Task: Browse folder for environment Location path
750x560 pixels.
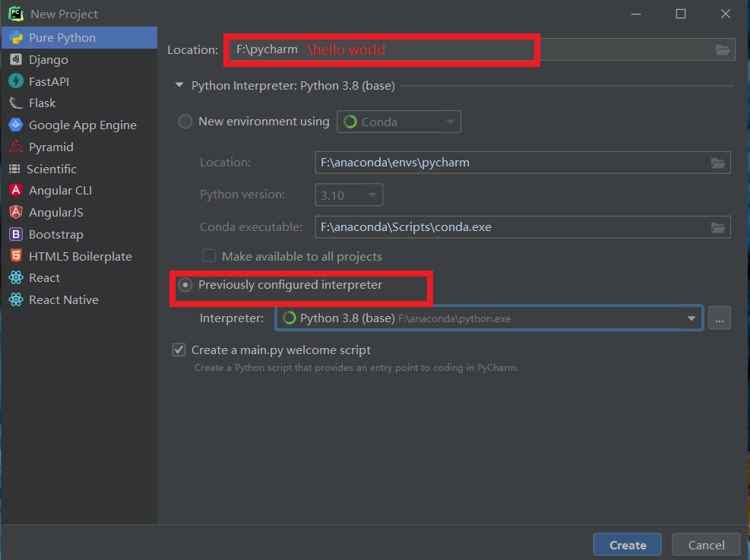Action: click(x=718, y=163)
